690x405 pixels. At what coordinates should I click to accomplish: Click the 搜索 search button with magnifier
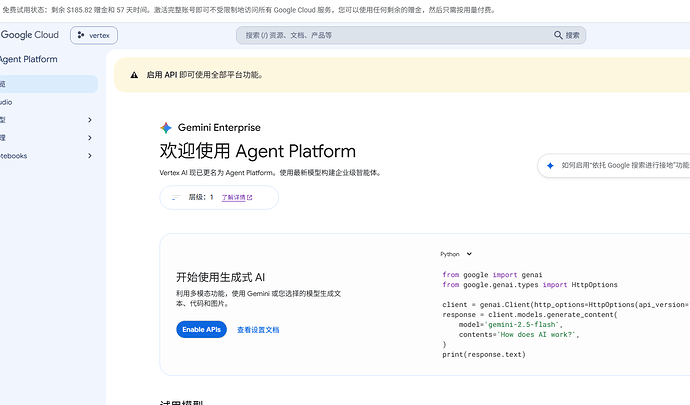pos(567,35)
